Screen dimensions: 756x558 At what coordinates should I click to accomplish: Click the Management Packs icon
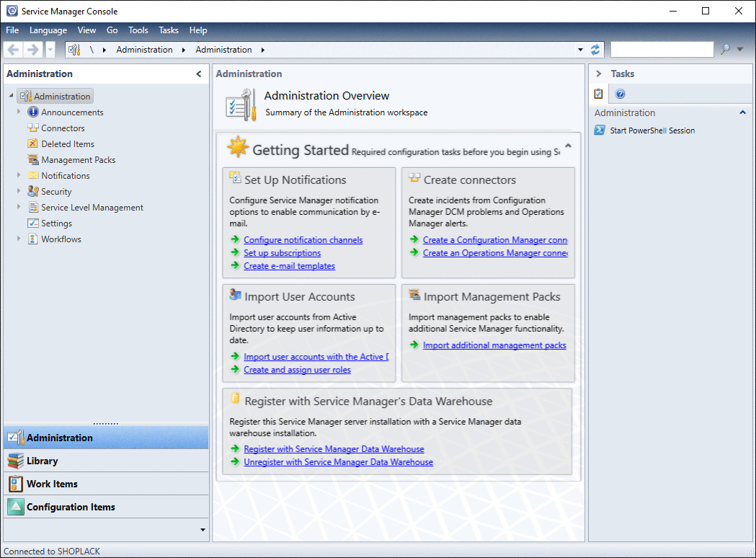tap(32, 159)
